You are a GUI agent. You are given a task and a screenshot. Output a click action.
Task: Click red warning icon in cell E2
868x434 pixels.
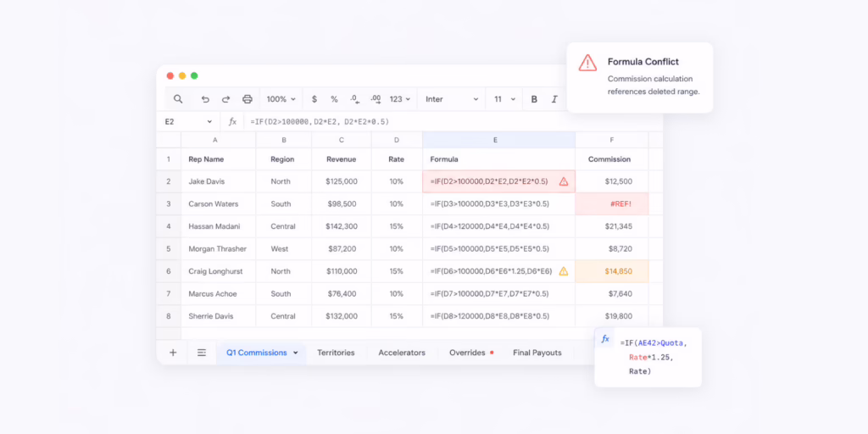tap(564, 181)
